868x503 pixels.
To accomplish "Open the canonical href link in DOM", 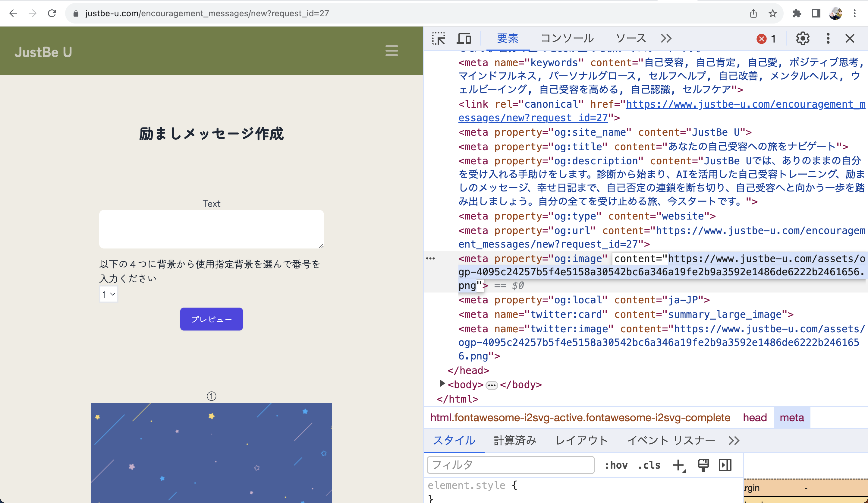I will point(662,111).
